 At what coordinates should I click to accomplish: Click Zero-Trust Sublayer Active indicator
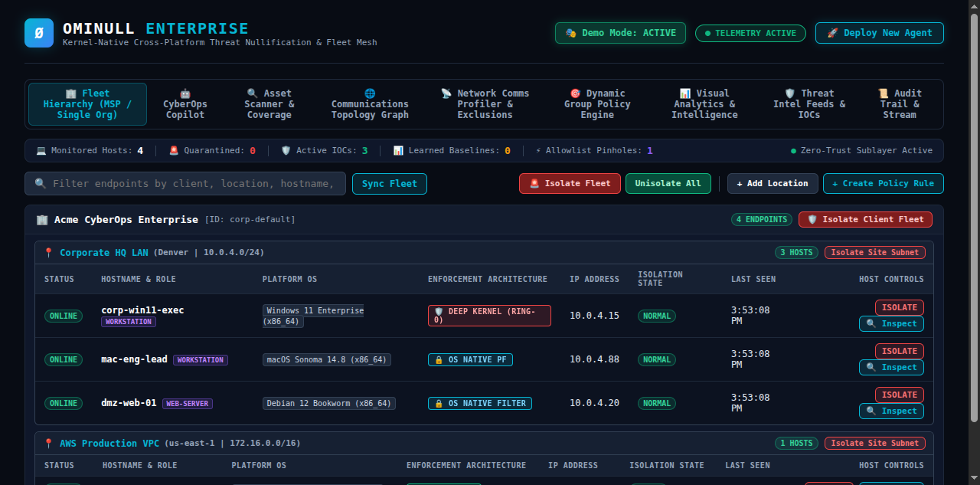point(861,151)
